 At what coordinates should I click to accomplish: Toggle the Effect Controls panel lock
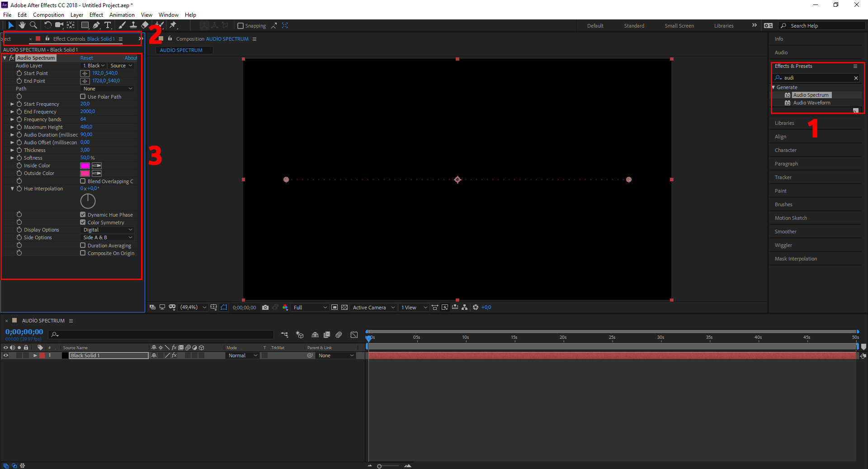pos(47,38)
